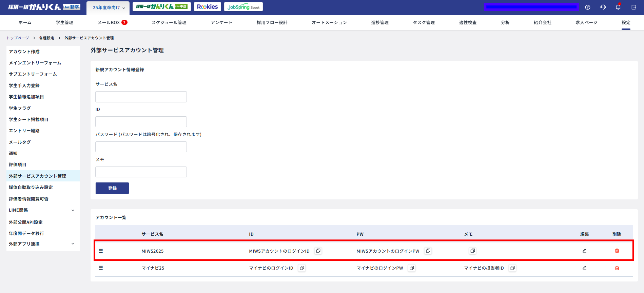Click the logout icon in header

click(x=633, y=7)
